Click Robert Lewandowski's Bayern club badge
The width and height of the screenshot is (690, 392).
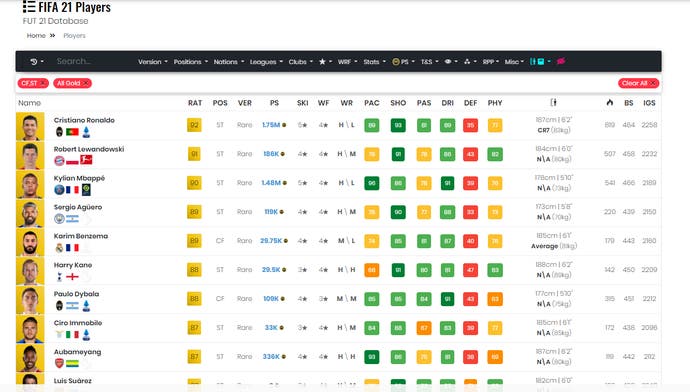(59, 161)
